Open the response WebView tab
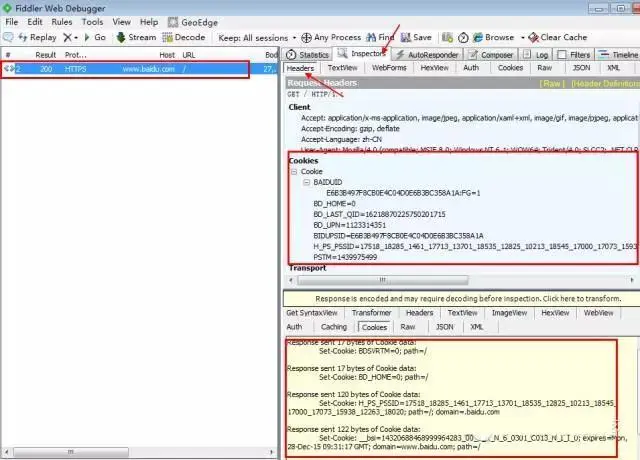The height and width of the screenshot is (460, 640). point(598,313)
